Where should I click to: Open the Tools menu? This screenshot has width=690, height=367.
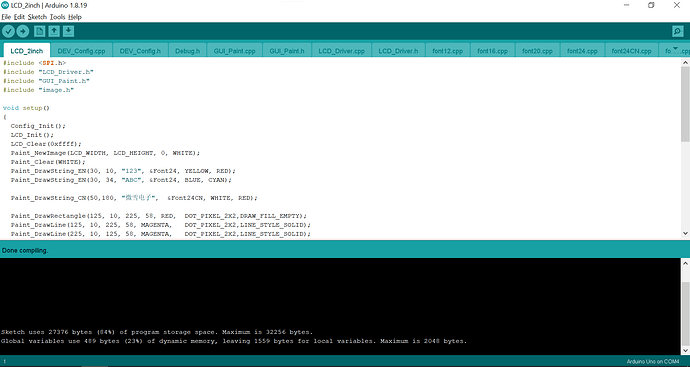click(57, 17)
